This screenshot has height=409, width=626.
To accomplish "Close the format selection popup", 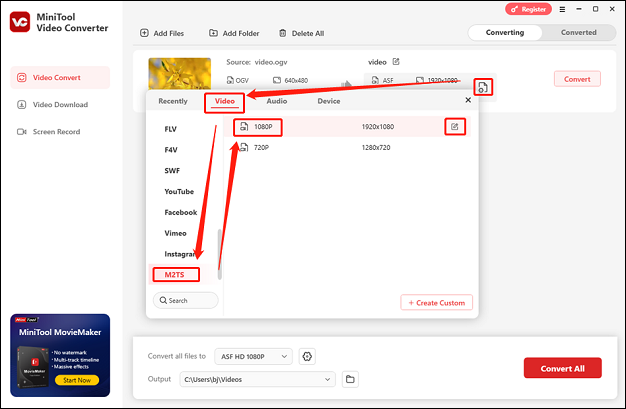I will pyautogui.click(x=468, y=100).
